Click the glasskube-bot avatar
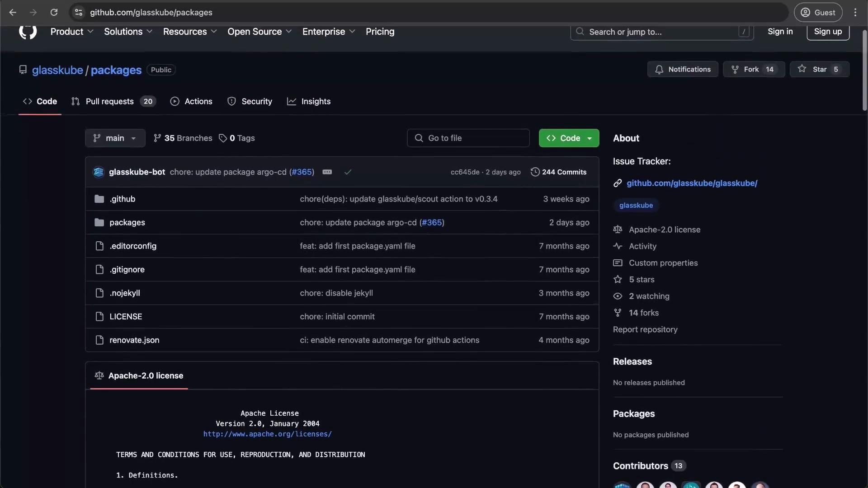868x488 pixels. coord(99,172)
